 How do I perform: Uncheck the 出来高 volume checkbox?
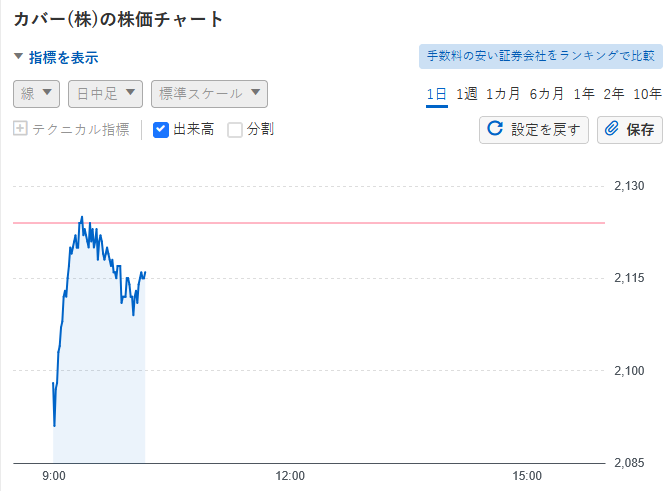160,129
